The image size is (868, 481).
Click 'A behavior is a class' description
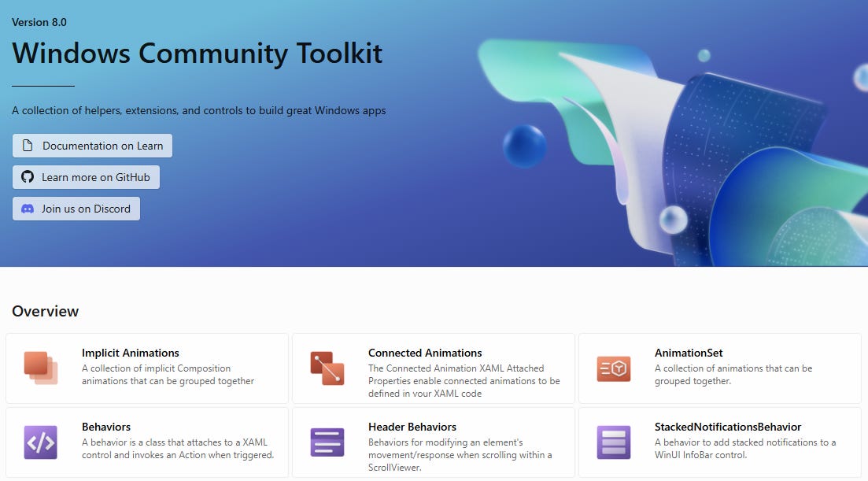click(x=178, y=449)
